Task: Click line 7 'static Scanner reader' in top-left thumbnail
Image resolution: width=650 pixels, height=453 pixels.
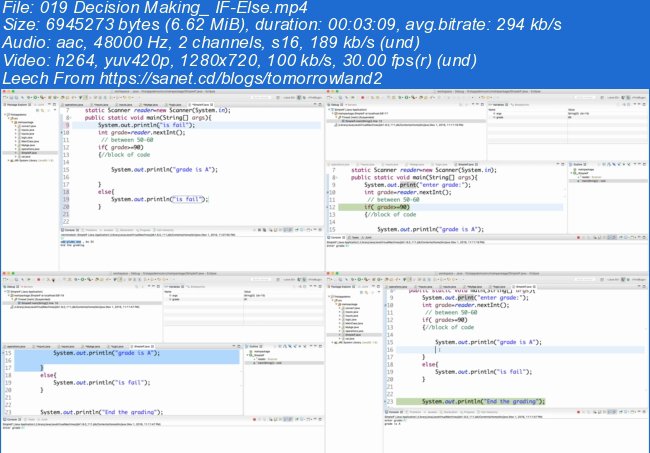Action: point(158,110)
